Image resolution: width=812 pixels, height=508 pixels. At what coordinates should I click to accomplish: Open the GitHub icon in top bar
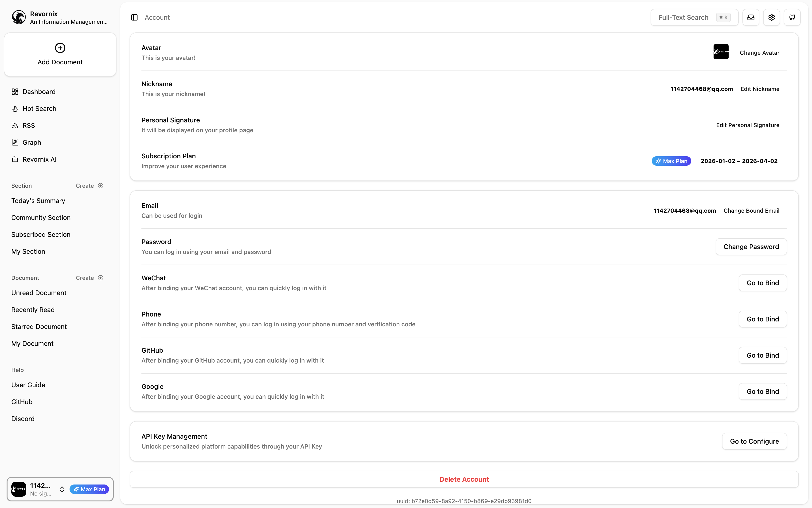pyautogui.click(x=792, y=17)
